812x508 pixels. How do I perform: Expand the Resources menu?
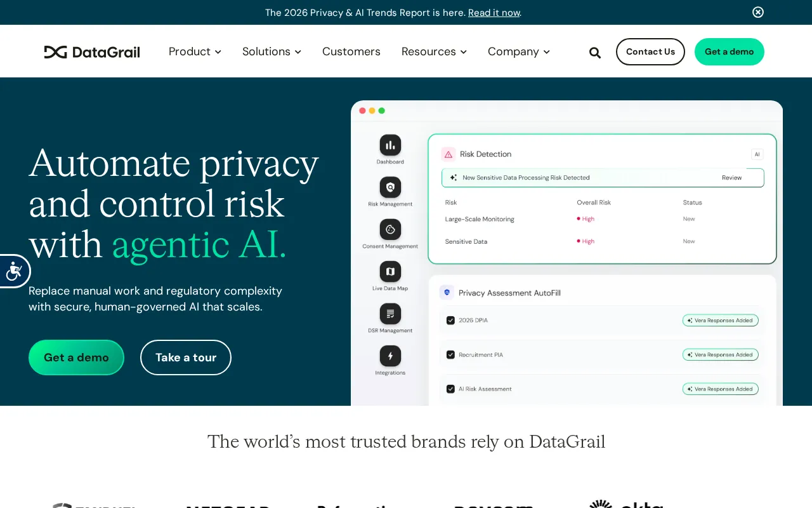[434, 51]
